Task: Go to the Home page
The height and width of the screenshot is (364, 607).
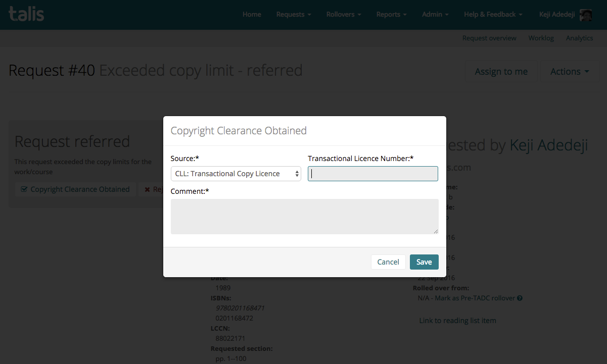Action: [252, 15]
